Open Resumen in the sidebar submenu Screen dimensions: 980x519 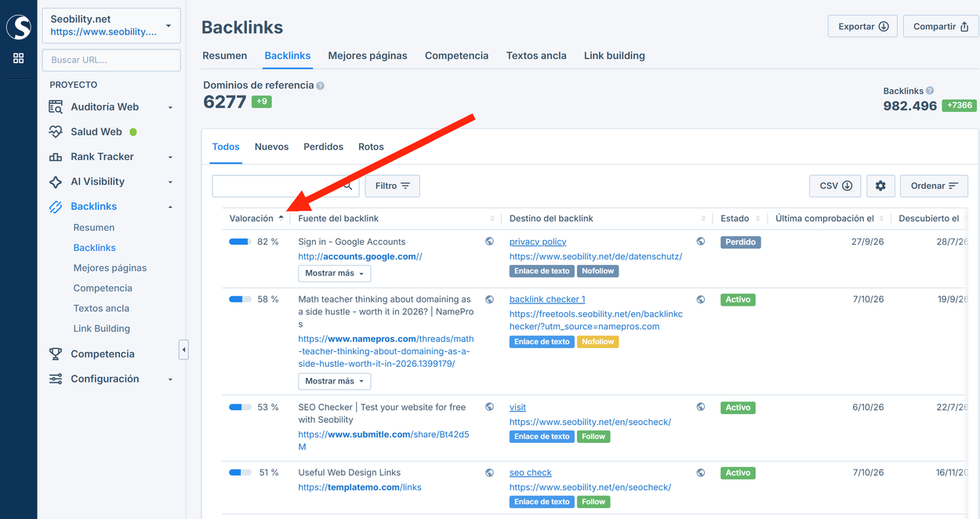(94, 227)
